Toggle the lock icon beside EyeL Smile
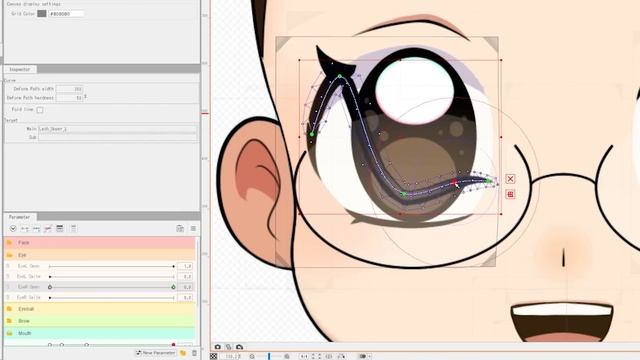The width and height of the screenshot is (640, 360). 8,277
